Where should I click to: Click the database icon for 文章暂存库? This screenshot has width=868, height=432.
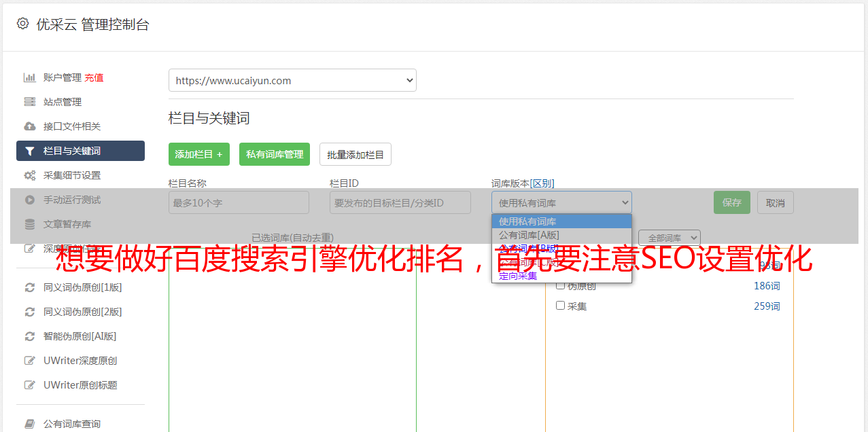tap(29, 224)
